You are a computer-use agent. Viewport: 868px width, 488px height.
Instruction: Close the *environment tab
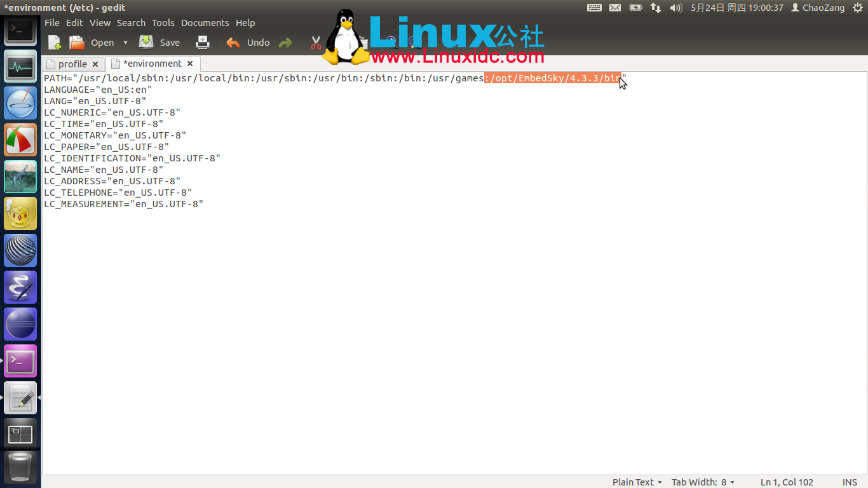pos(190,64)
